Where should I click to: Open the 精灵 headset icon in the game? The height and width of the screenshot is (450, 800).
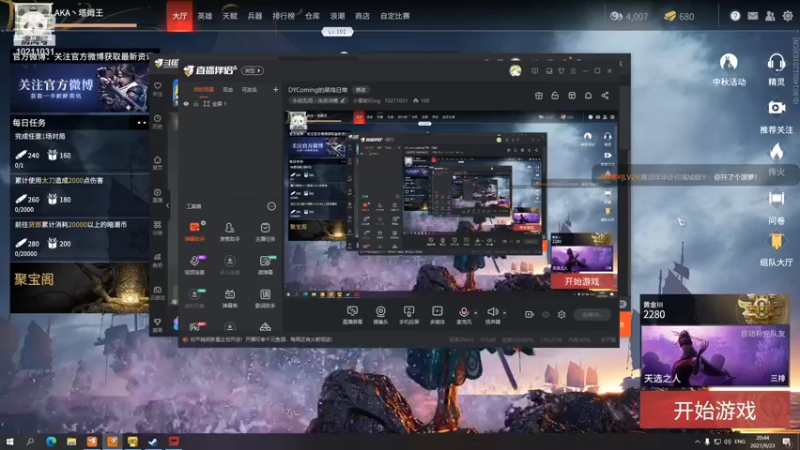click(776, 69)
